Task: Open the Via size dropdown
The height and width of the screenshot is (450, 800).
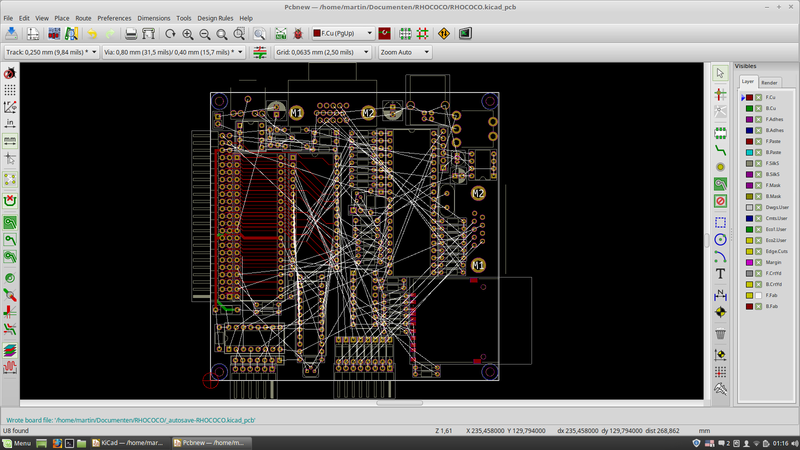Action: click(x=173, y=52)
